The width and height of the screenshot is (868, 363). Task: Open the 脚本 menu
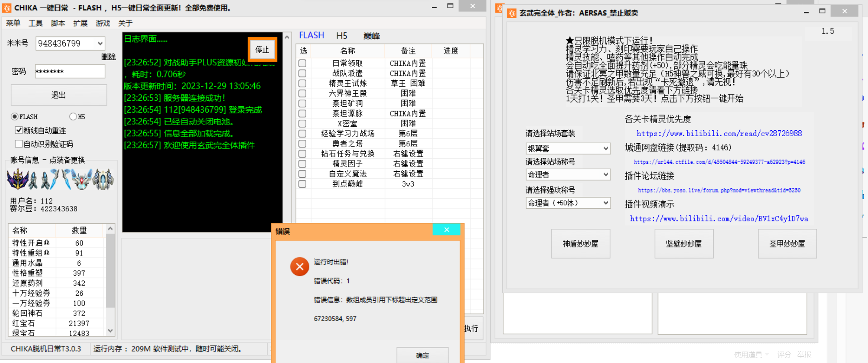coord(58,23)
